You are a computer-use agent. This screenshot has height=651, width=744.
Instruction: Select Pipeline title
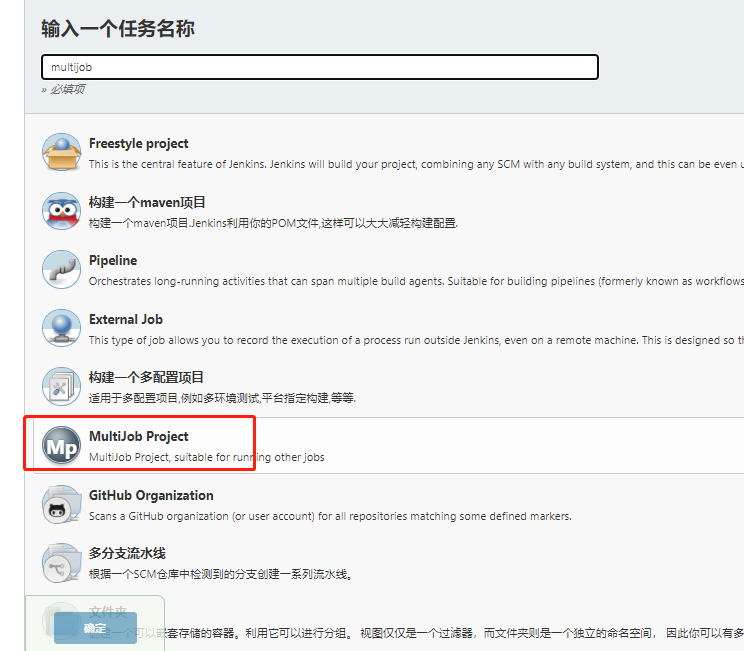click(113, 260)
